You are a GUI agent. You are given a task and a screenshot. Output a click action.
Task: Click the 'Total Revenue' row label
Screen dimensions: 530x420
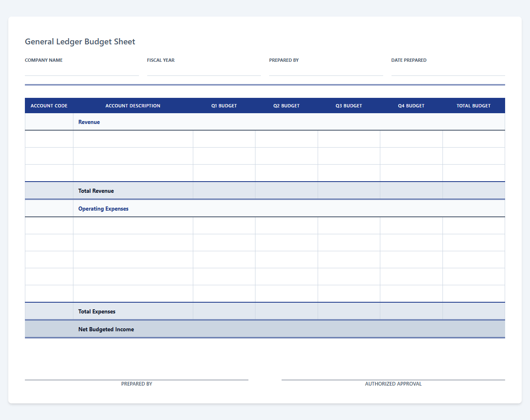coord(96,191)
